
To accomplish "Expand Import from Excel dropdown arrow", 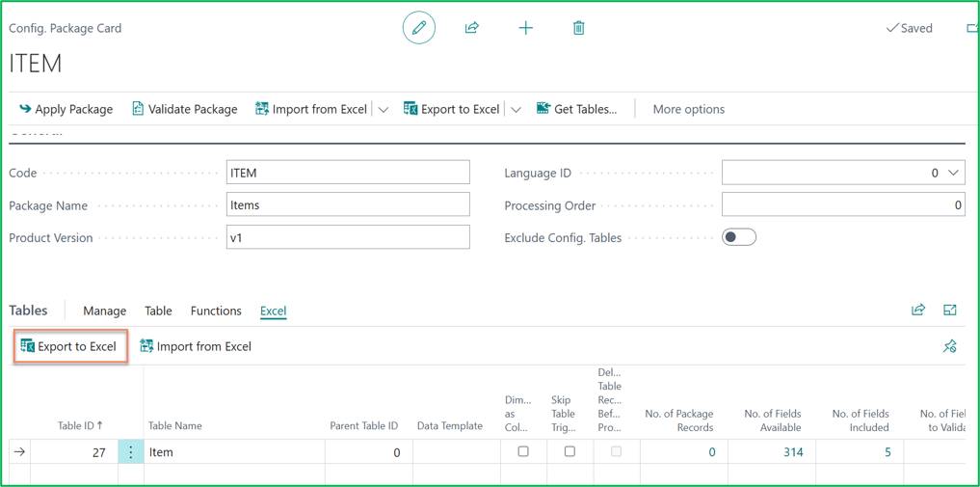I will point(384,109).
